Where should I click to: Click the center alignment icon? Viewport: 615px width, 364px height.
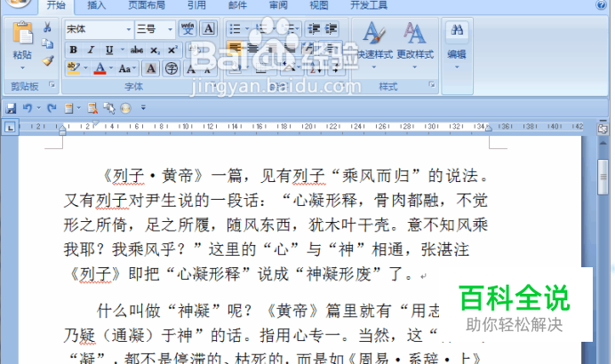253,49
